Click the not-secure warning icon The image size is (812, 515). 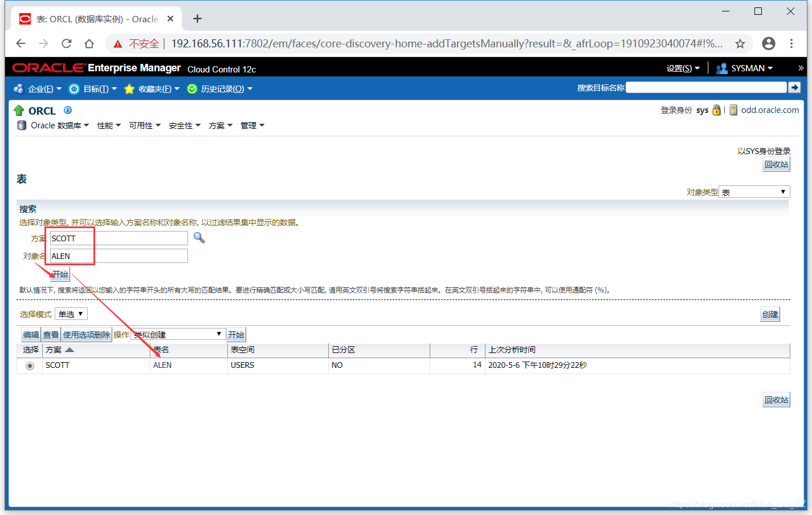coord(118,44)
